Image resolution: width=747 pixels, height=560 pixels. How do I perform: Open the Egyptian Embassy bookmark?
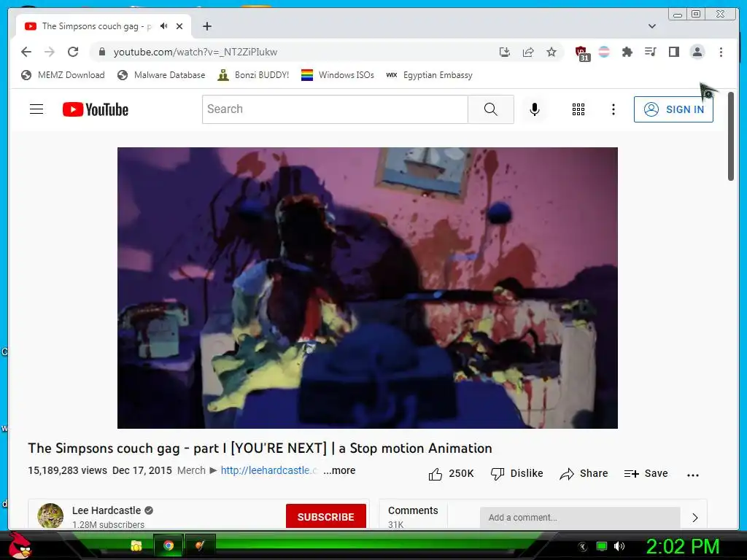429,75
